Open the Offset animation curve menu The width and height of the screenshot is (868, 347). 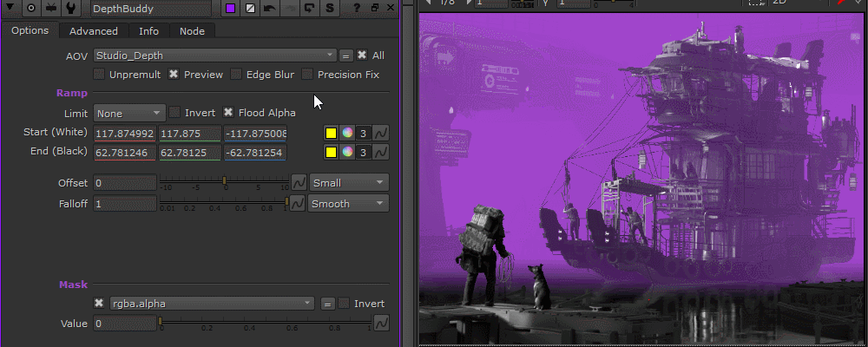point(299,182)
